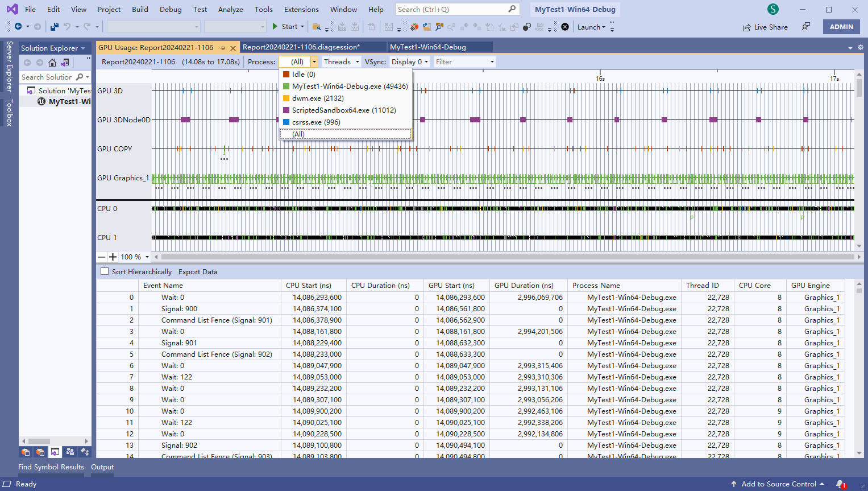868x491 pixels.
Task: Select dwm.exe (2132) in process list
Action: pyautogui.click(x=345, y=98)
